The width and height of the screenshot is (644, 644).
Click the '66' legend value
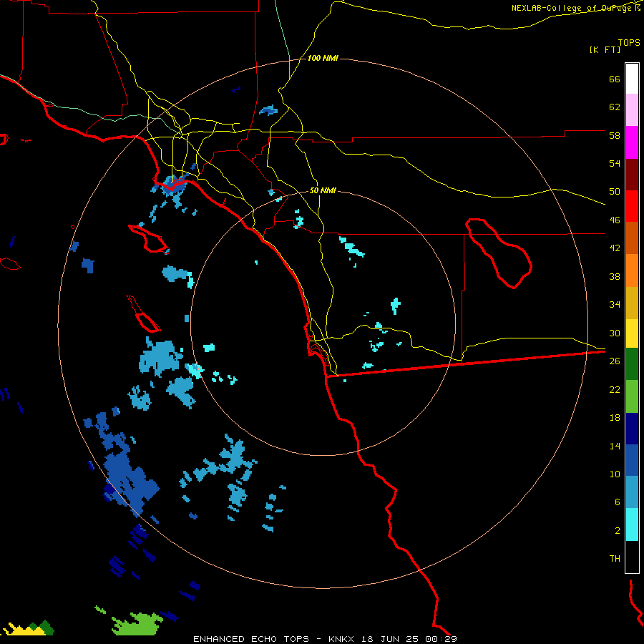[x=615, y=79]
